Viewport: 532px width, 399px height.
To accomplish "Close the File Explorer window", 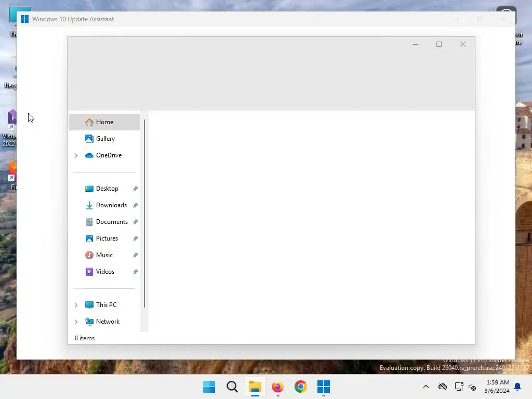I will pos(463,45).
